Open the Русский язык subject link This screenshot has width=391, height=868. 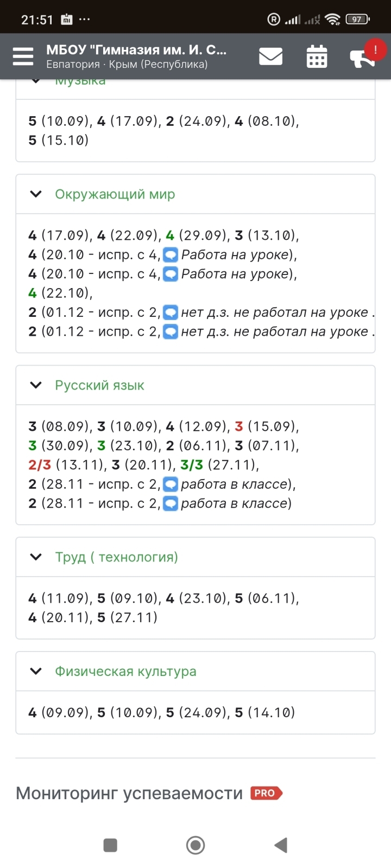point(99,385)
